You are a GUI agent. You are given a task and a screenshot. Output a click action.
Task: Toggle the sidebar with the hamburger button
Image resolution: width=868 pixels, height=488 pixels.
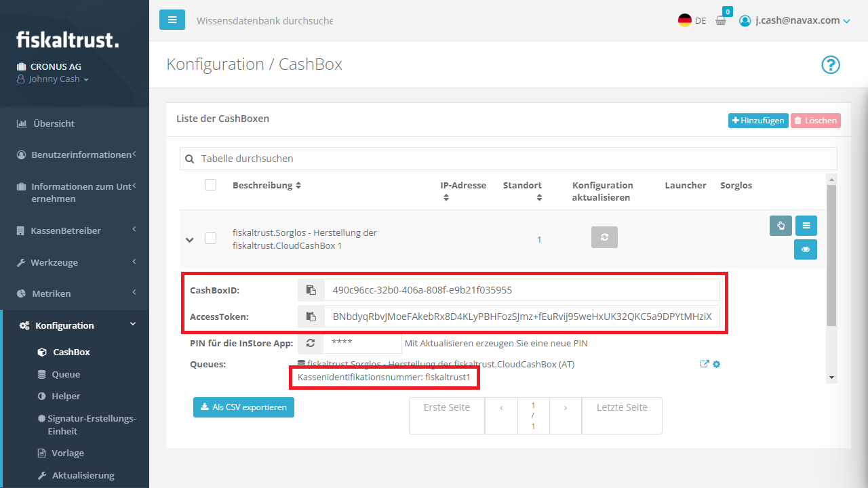pos(172,20)
